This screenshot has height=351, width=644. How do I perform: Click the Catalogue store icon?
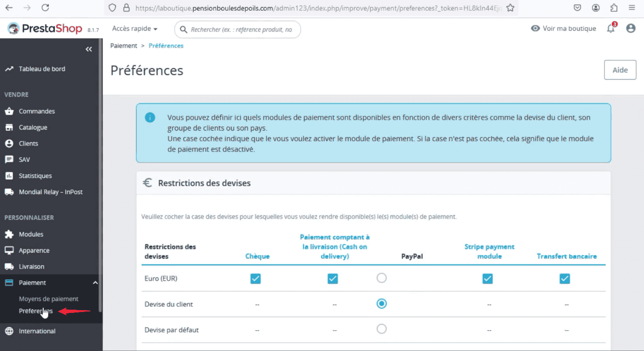[9, 127]
